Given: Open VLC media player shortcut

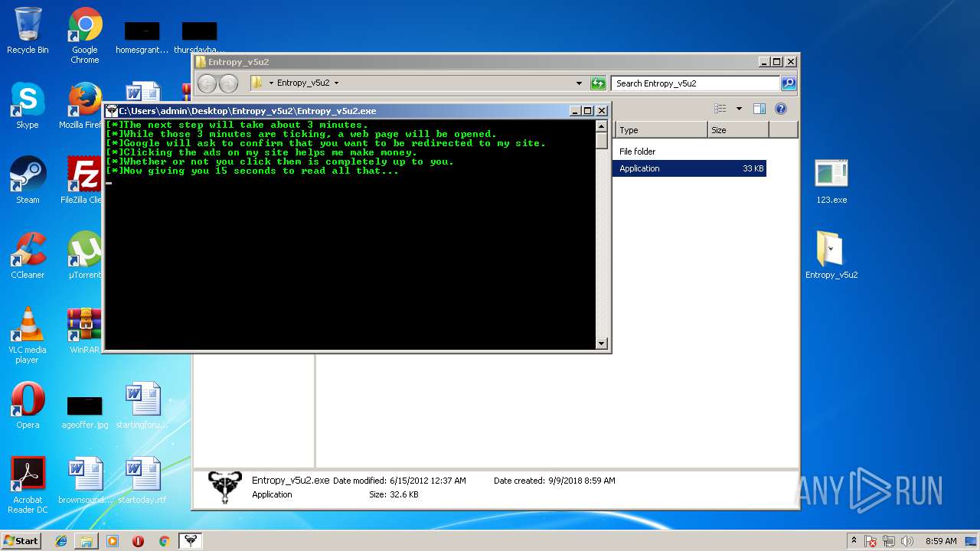Looking at the screenshot, I should pos(28,335).
